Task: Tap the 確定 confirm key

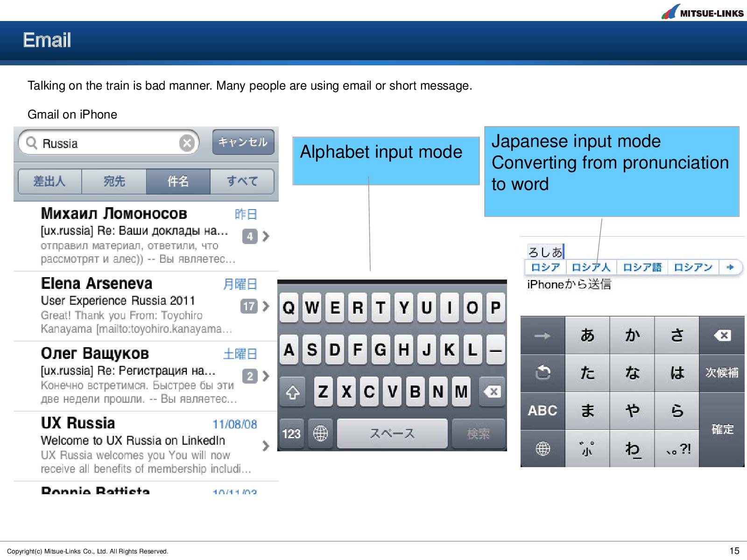Action: click(x=722, y=429)
